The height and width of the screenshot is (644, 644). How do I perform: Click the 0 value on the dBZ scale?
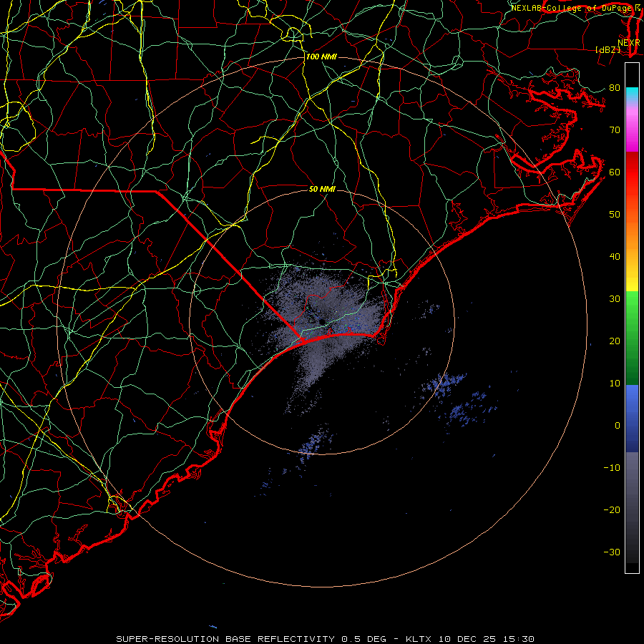coord(618,426)
